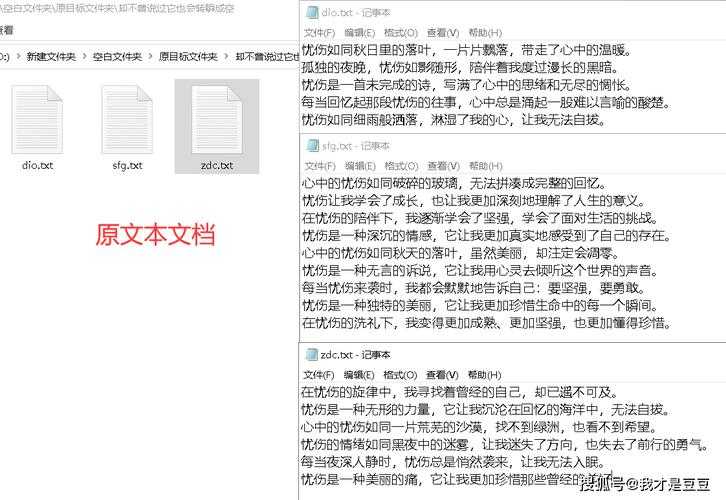726x500 pixels.
Task: Open 格式(O) menu in sfg.txt Notepad
Action: (x=401, y=166)
